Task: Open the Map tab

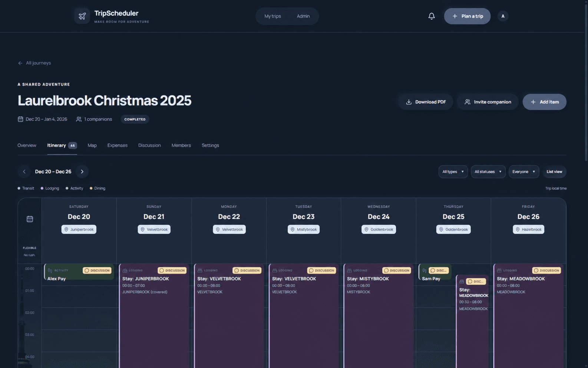Action: 92,145
